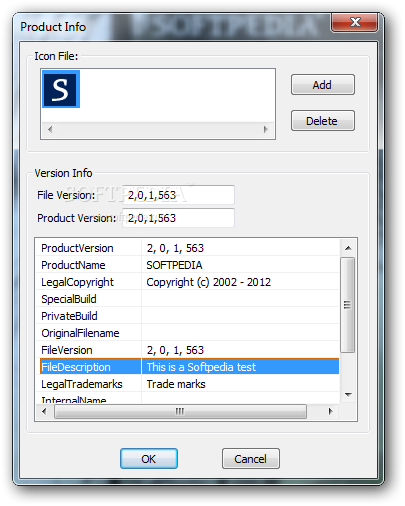
Task: Click version list scroll-up arrow
Action: (x=348, y=248)
